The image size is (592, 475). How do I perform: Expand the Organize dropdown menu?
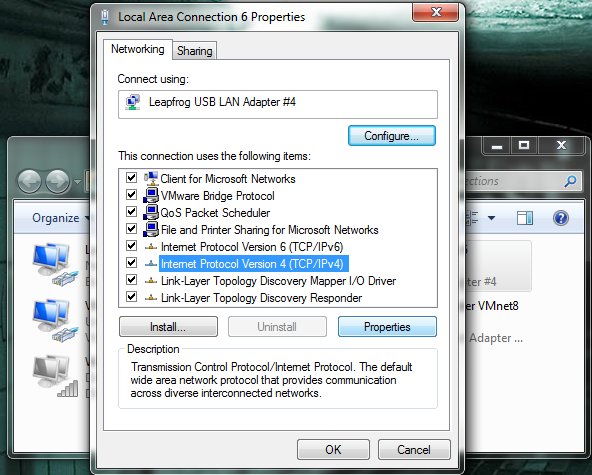tap(60, 218)
